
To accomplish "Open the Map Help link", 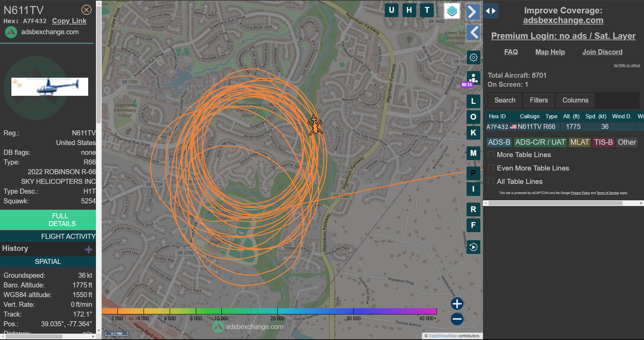I will pyautogui.click(x=550, y=52).
